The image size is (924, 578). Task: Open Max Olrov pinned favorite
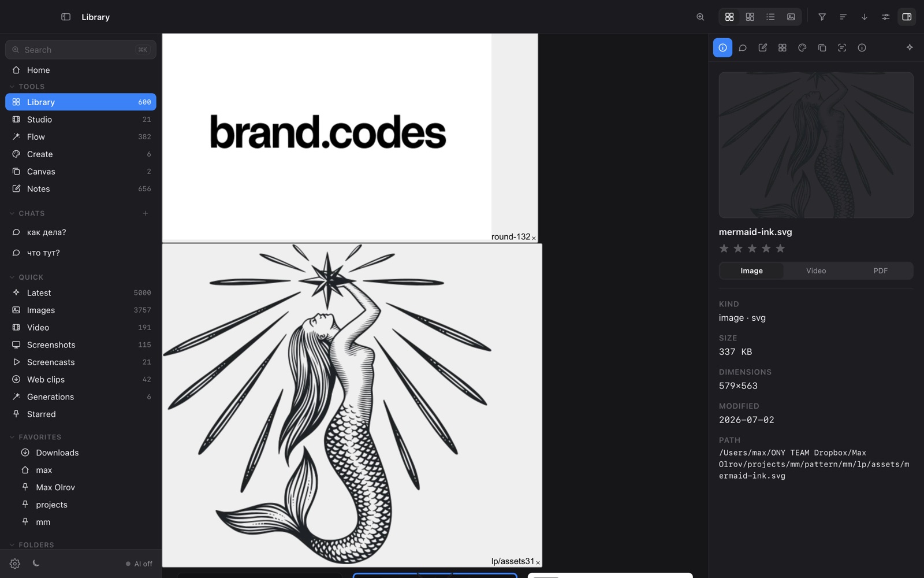tap(81, 487)
